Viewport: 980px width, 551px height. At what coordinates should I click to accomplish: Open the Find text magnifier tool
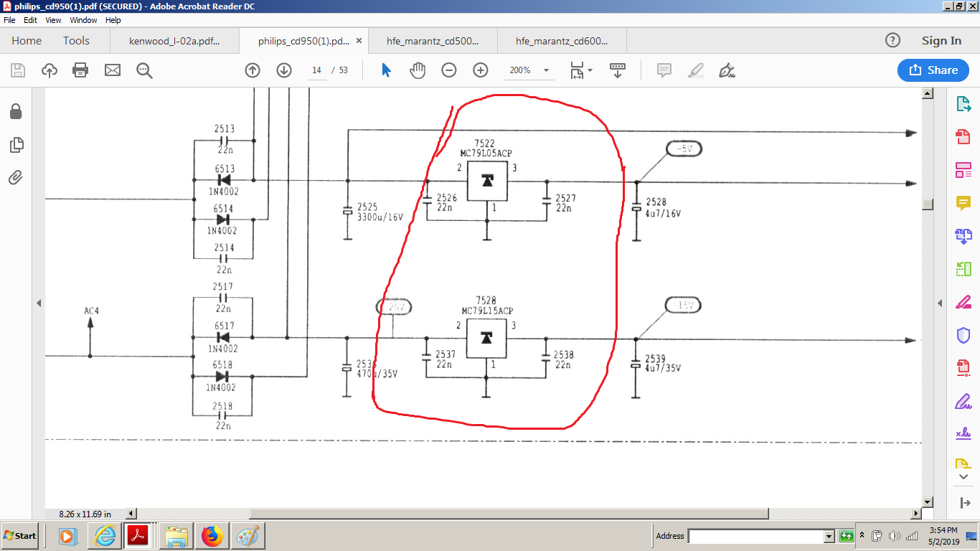[144, 70]
